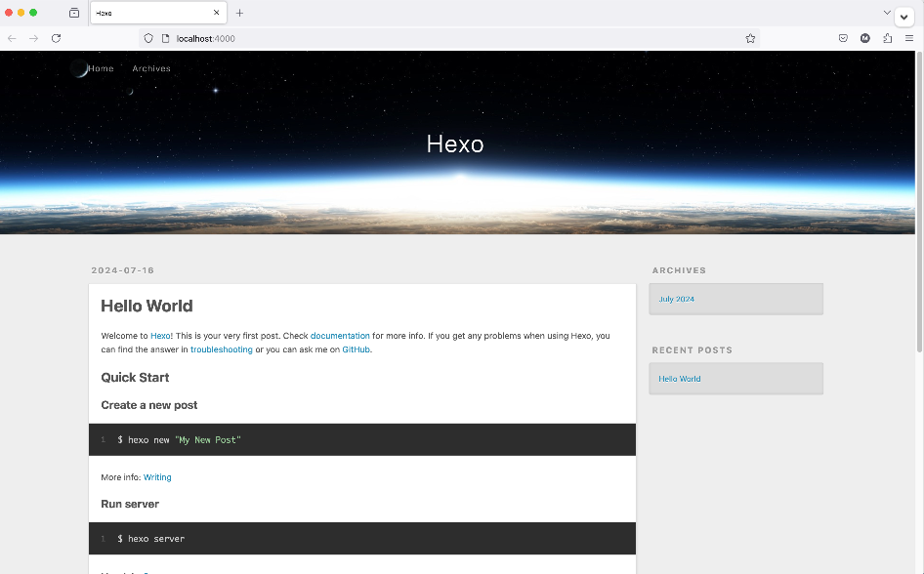Open Hello World under Recent Posts
The width and height of the screenshot is (924, 574).
click(x=680, y=379)
